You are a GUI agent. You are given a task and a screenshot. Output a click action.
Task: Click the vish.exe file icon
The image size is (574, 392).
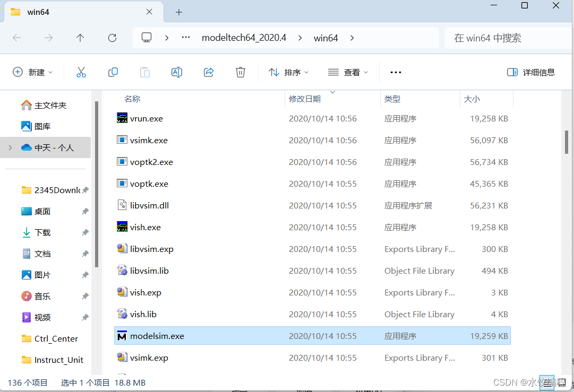tap(122, 227)
